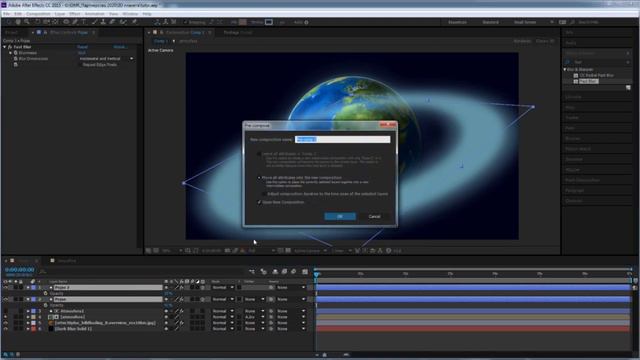Click Cancel in Pre-compose dialog

[374, 216]
